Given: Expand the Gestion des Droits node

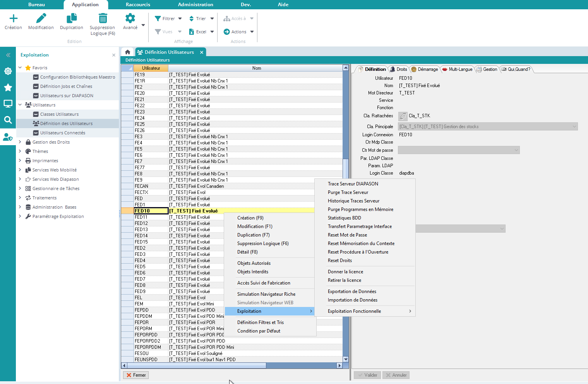Looking at the screenshot, I should (20, 142).
